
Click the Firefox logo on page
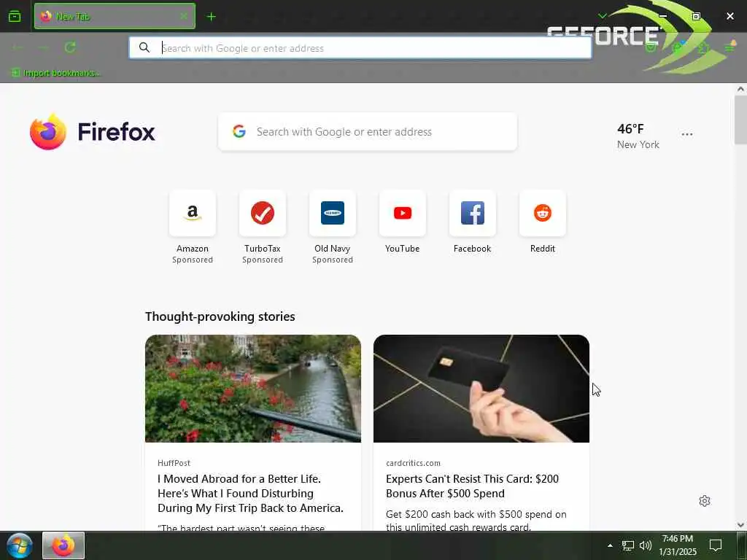pyautogui.click(x=93, y=132)
